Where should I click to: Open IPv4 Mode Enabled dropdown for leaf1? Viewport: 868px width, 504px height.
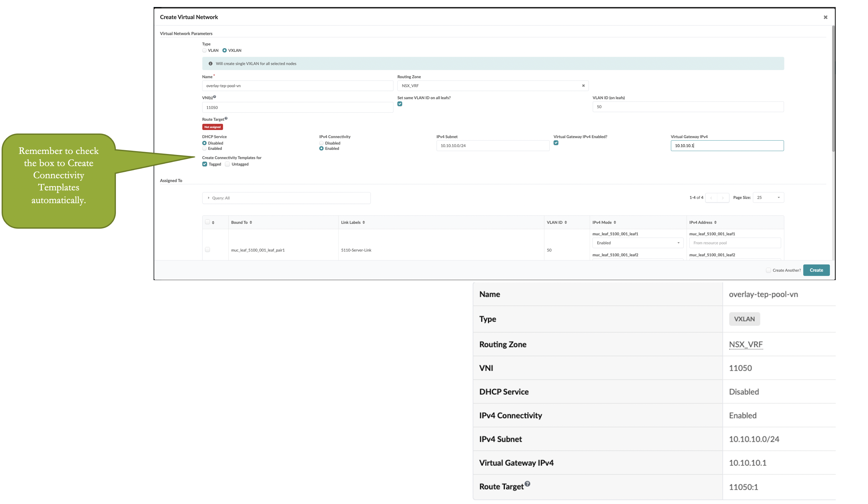(637, 243)
